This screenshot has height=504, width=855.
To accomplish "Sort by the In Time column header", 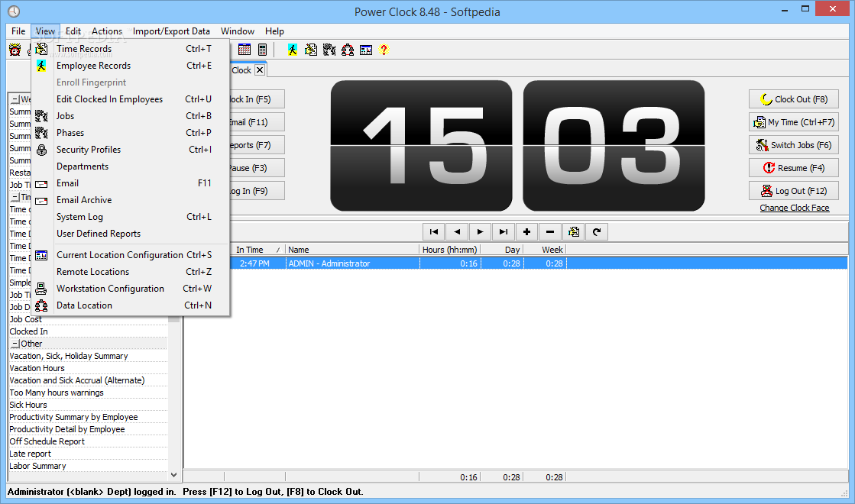I will point(256,250).
